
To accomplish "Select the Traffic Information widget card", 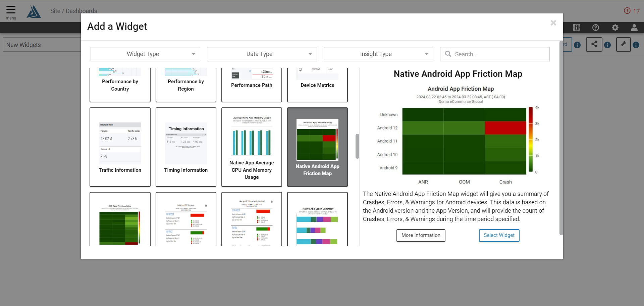I will click(120, 147).
